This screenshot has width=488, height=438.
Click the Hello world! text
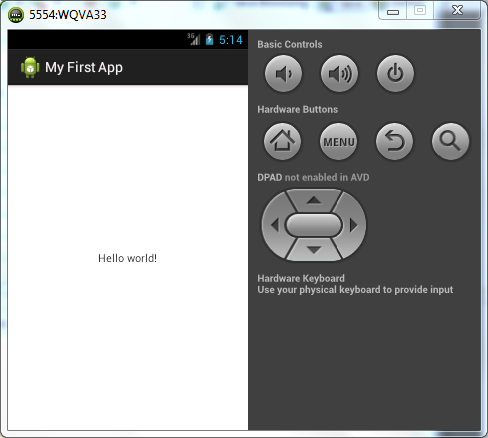tap(127, 258)
